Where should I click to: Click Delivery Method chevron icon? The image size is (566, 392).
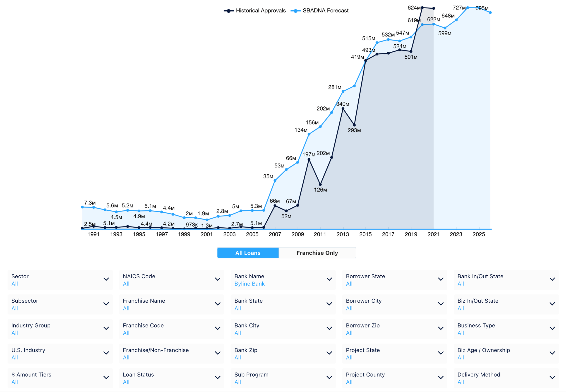[x=552, y=378]
